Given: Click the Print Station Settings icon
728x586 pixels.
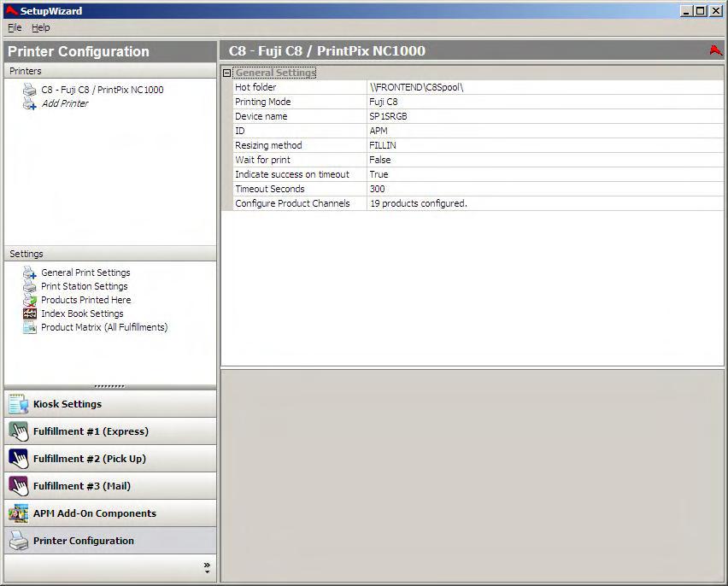Looking at the screenshot, I should 29,286.
